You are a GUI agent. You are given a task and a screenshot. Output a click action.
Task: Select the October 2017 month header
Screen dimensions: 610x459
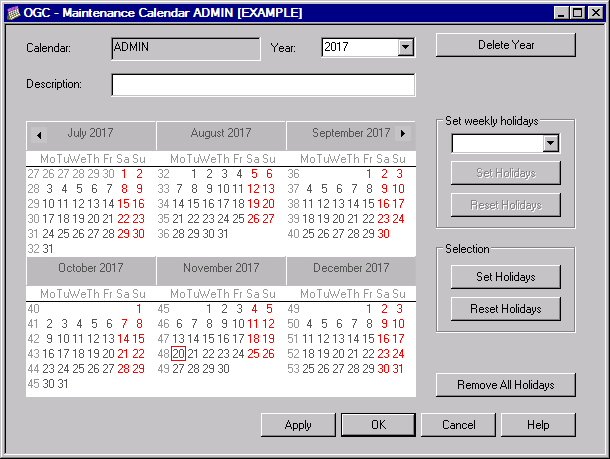pyautogui.click(x=91, y=268)
